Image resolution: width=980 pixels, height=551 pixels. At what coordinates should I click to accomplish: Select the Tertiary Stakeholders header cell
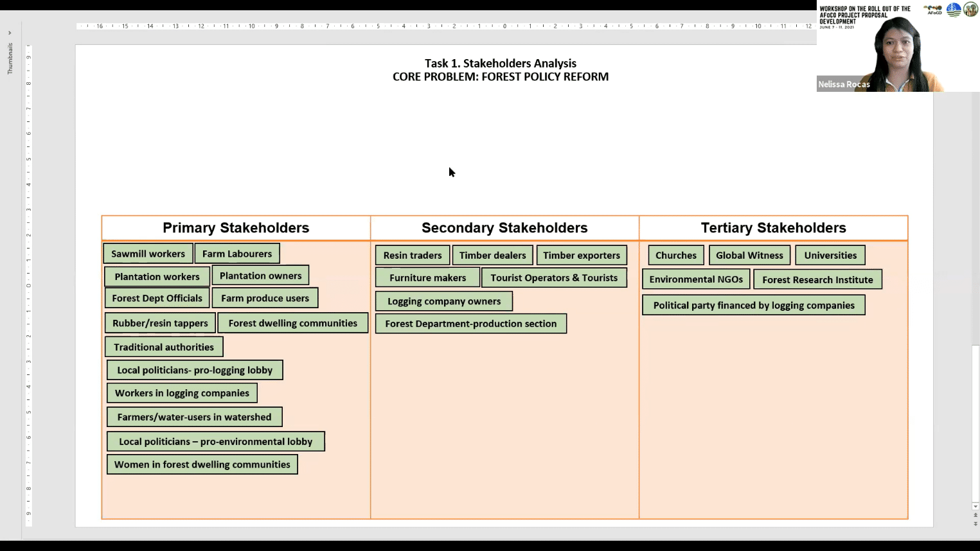pyautogui.click(x=773, y=228)
